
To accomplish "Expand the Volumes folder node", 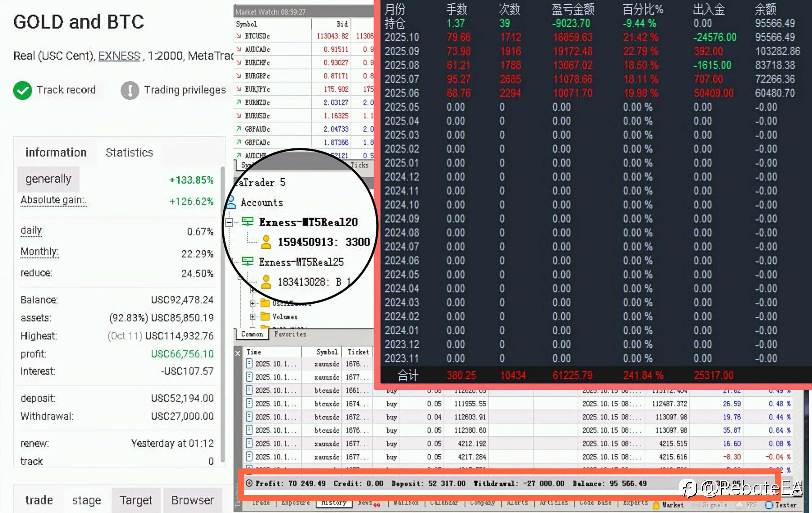I will click(x=253, y=317).
